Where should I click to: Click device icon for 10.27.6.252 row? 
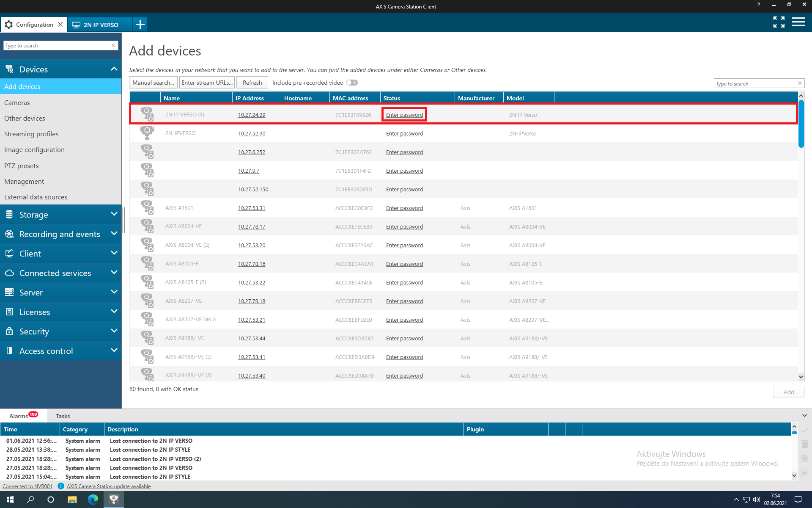tap(147, 152)
